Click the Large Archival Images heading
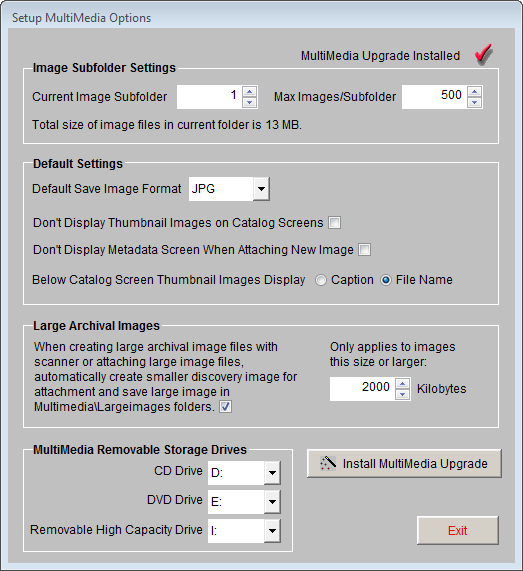Screen dimensions: 523x571 pos(97,326)
